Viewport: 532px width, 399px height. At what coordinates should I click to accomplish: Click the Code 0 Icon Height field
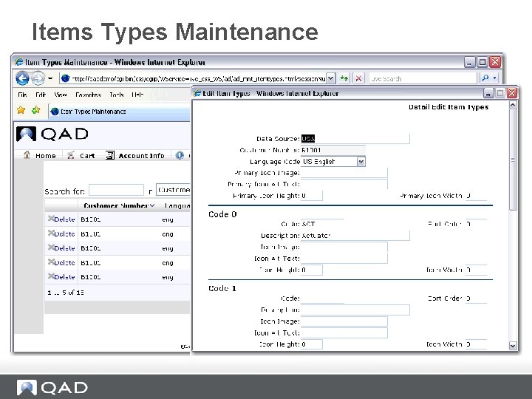[x=312, y=270]
